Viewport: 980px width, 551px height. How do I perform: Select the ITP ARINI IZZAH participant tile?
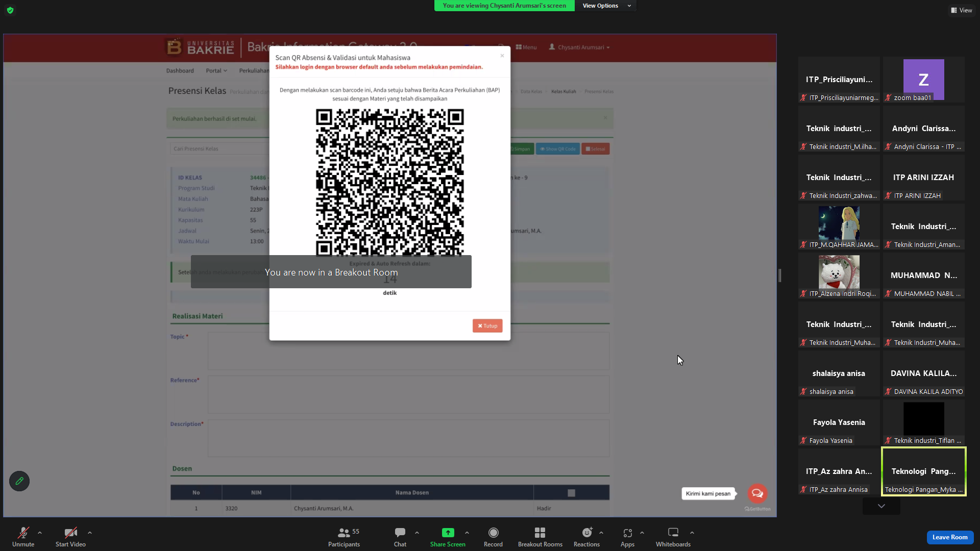tap(924, 178)
